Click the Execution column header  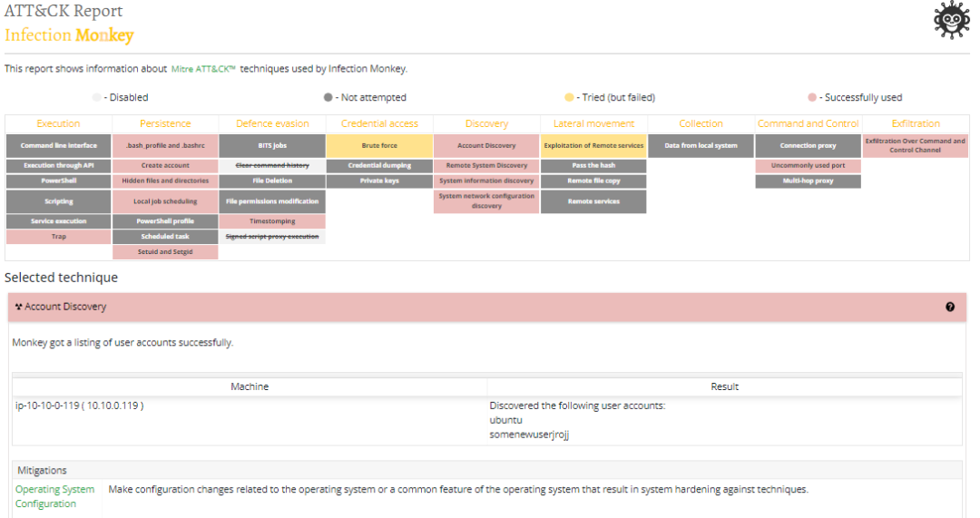click(58, 123)
